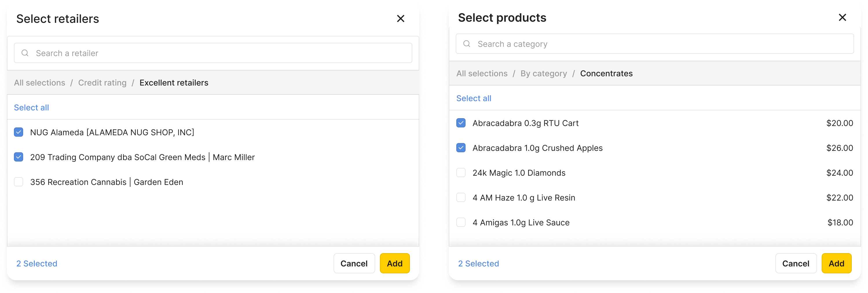Select all Concentrates products

click(473, 98)
